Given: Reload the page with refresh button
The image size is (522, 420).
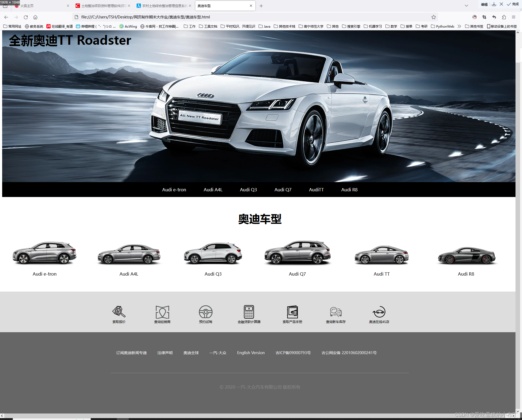Looking at the screenshot, I should (x=26, y=17).
